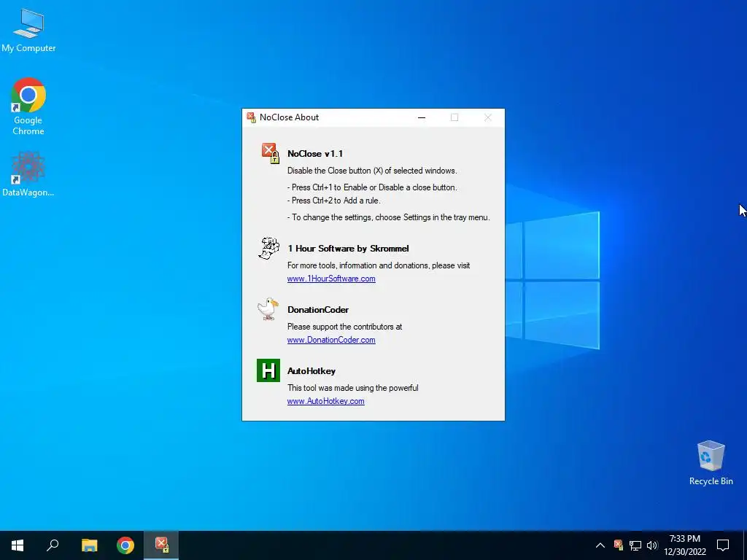This screenshot has height=560, width=747.
Task: Open the www.AutoHotkey.com link
Action: [326, 401]
